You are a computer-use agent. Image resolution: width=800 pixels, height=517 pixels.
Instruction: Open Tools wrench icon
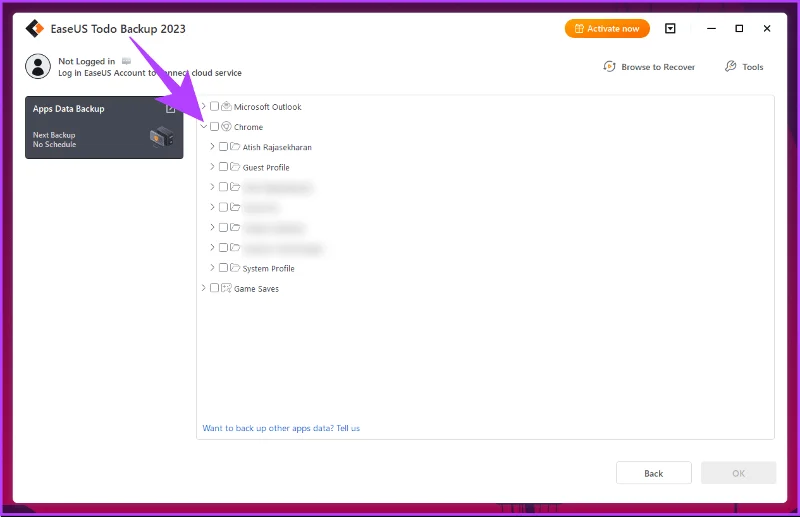pos(731,66)
